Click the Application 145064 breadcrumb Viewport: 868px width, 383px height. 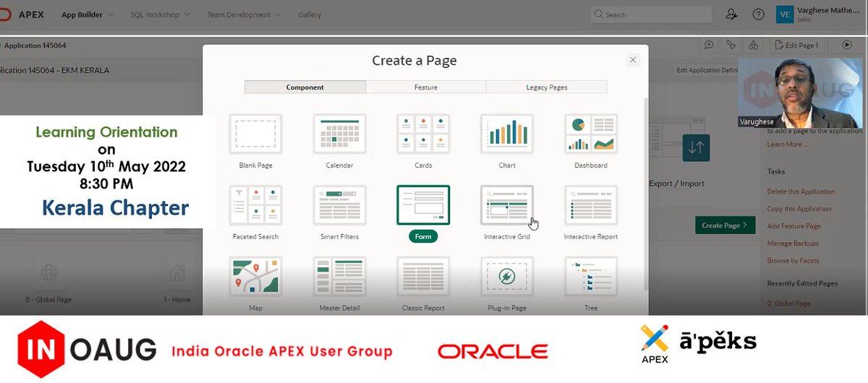pos(34,46)
